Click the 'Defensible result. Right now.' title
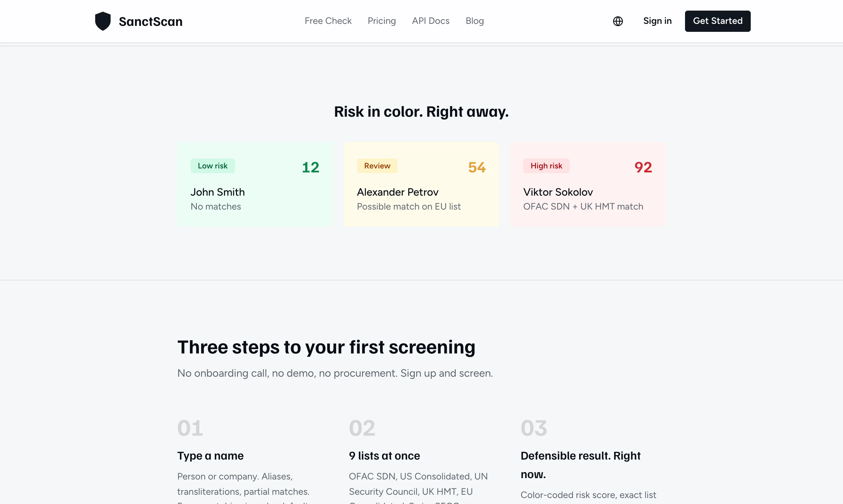Image resolution: width=843 pixels, height=504 pixels. pyautogui.click(x=580, y=465)
